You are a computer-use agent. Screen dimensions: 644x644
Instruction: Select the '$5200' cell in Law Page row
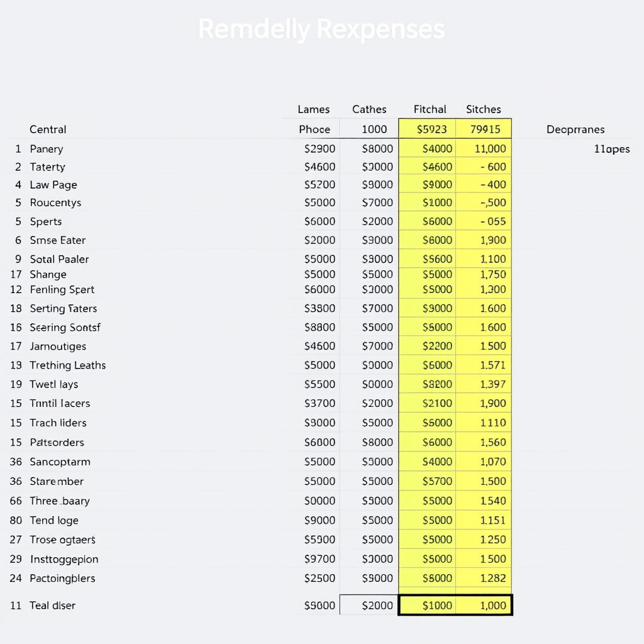(319, 185)
